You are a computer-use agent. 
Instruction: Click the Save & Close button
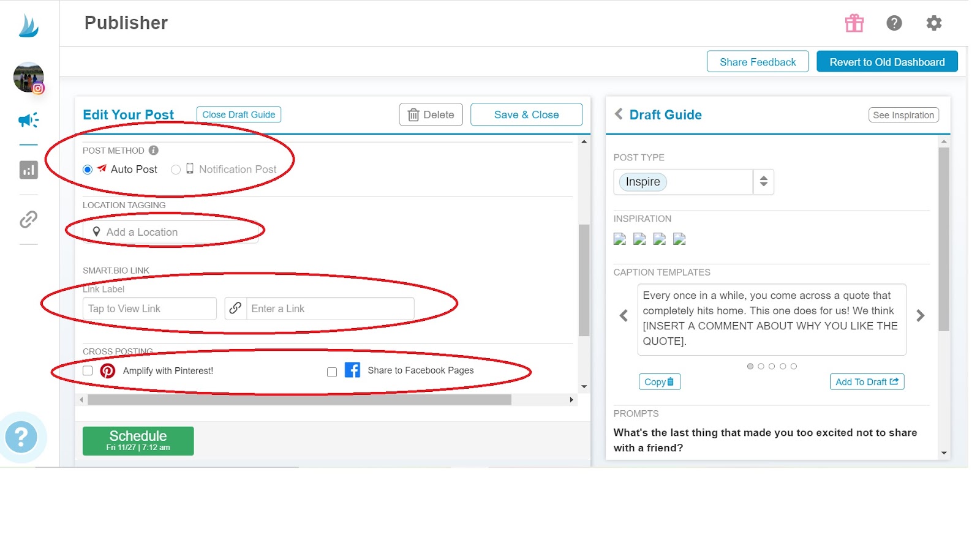[x=527, y=114]
